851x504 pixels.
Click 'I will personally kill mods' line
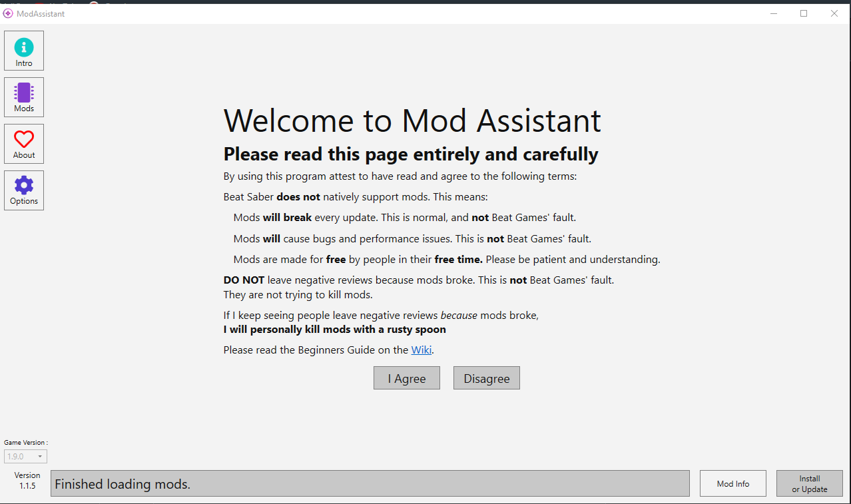tap(335, 330)
